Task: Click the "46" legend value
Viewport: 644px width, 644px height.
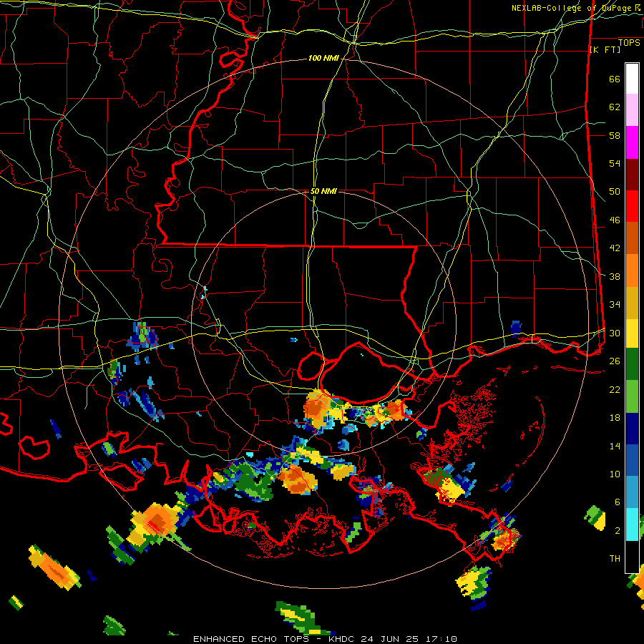Action: 615,220
